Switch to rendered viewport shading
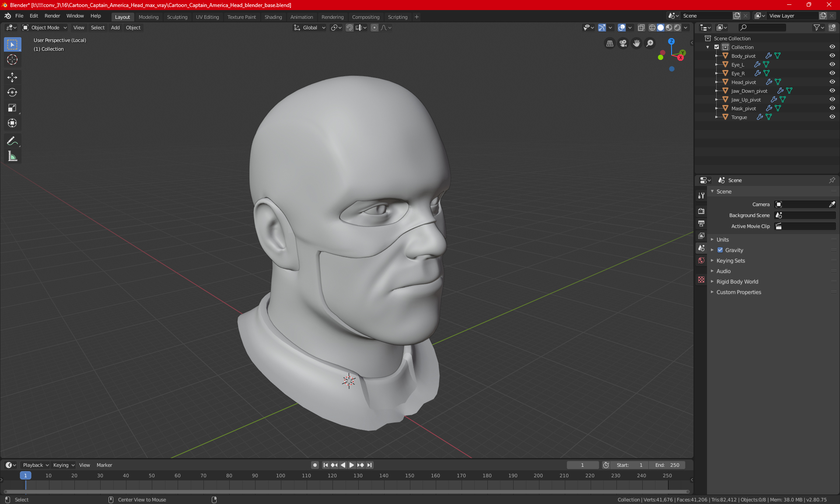The width and height of the screenshot is (840, 504). coord(677,28)
